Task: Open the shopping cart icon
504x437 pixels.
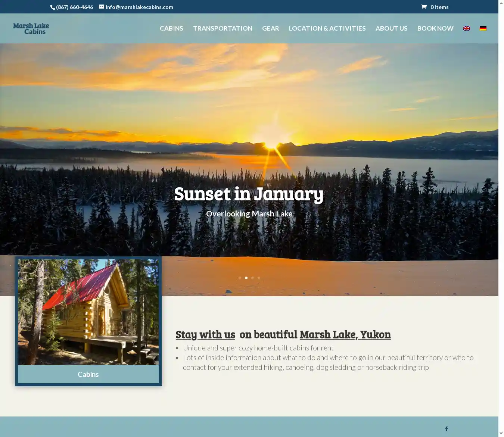Action: pos(424,7)
